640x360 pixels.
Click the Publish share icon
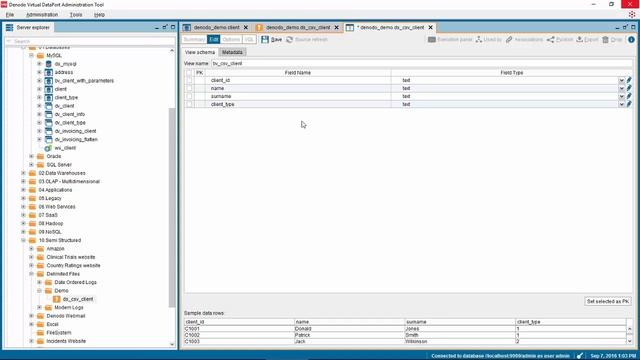(x=551, y=40)
